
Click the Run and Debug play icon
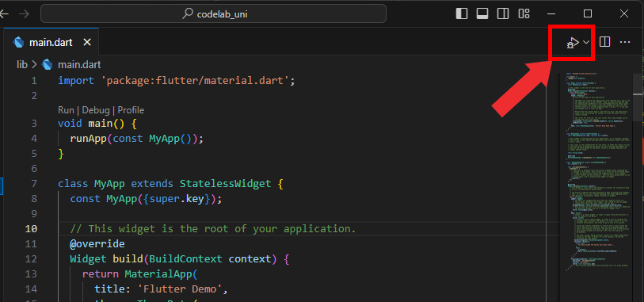(573, 42)
